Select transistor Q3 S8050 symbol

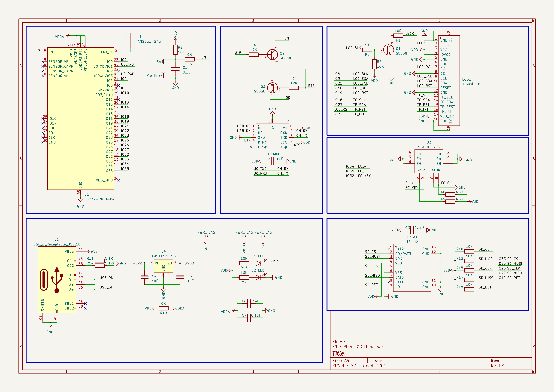(x=273, y=88)
